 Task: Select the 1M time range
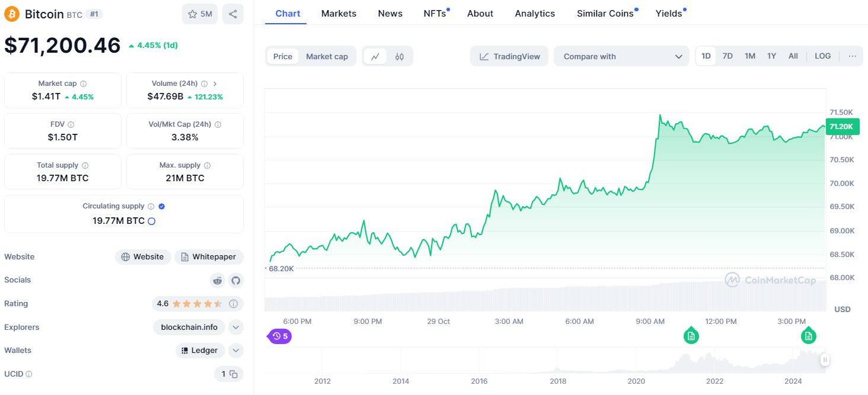point(750,56)
